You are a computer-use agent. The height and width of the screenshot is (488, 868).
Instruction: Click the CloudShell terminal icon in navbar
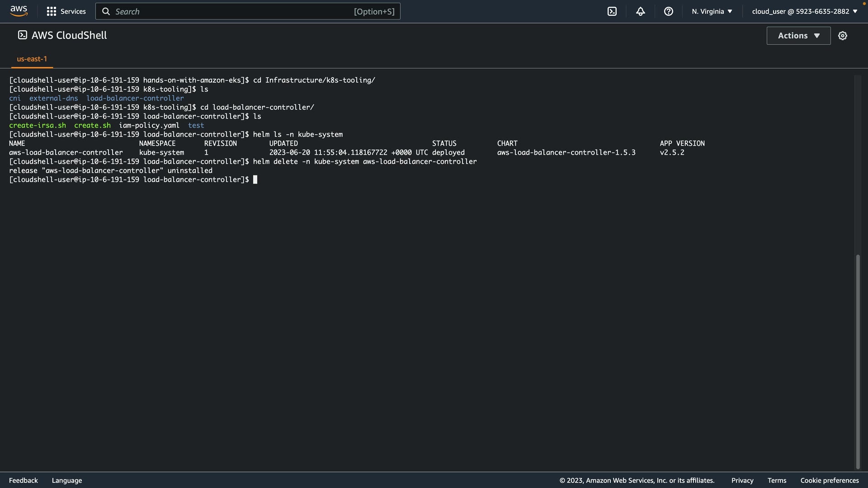click(612, 11)
